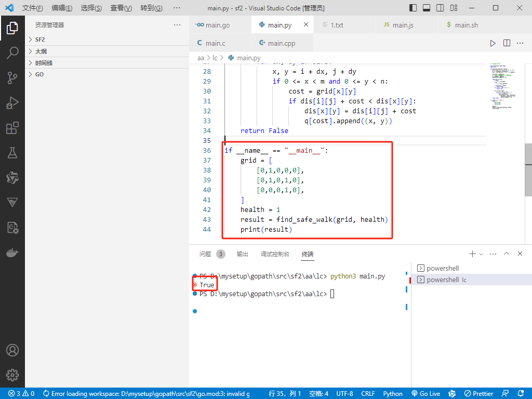
Task: Expand the 大纲 outline section
Action: tap(107, 51)
